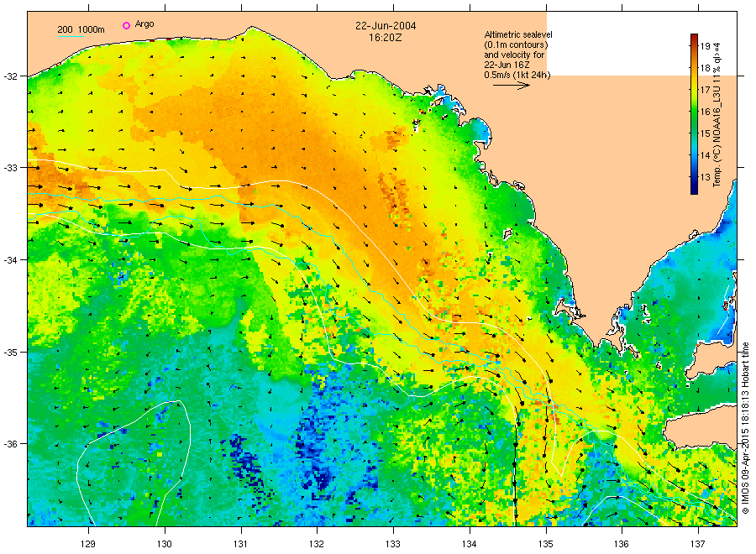Click the '131' longitude axis label
The image size is (756, 554).
point(240,544)
